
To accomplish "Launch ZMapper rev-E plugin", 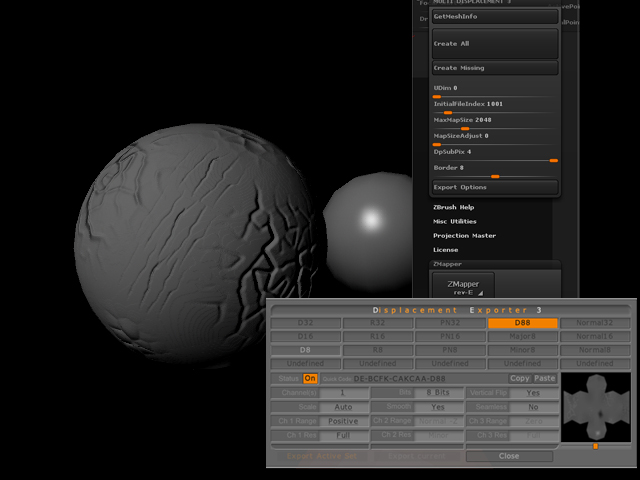I will click(x=463, y=286).
